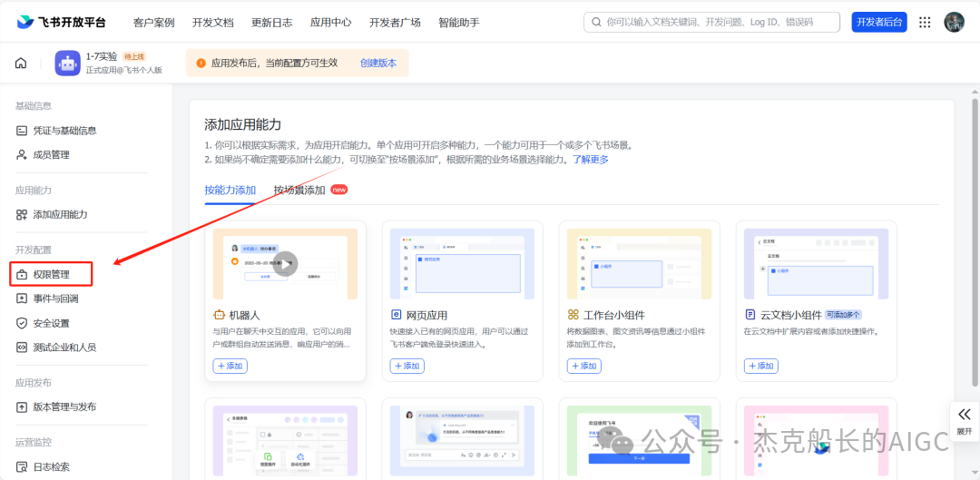This screenshot has width=980, height=480.
Task: Open 开发文档 in top navigation
Action: (x=212, y=23)
